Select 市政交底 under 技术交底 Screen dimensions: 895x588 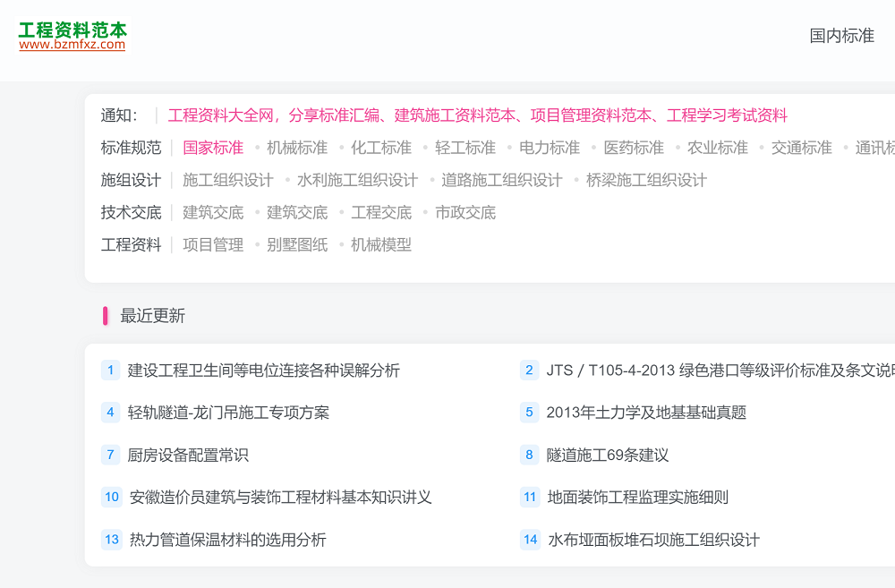465,212
